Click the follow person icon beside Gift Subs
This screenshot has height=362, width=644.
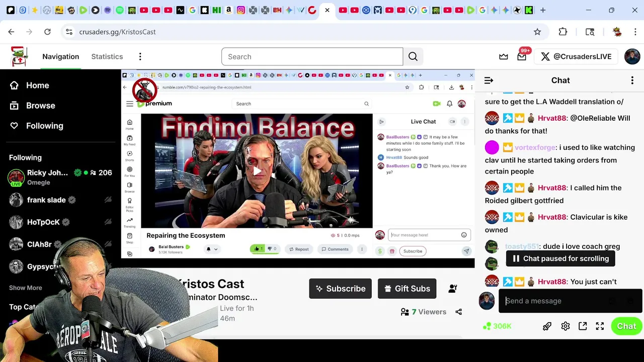pyautogui.click(x=453, y=289)
